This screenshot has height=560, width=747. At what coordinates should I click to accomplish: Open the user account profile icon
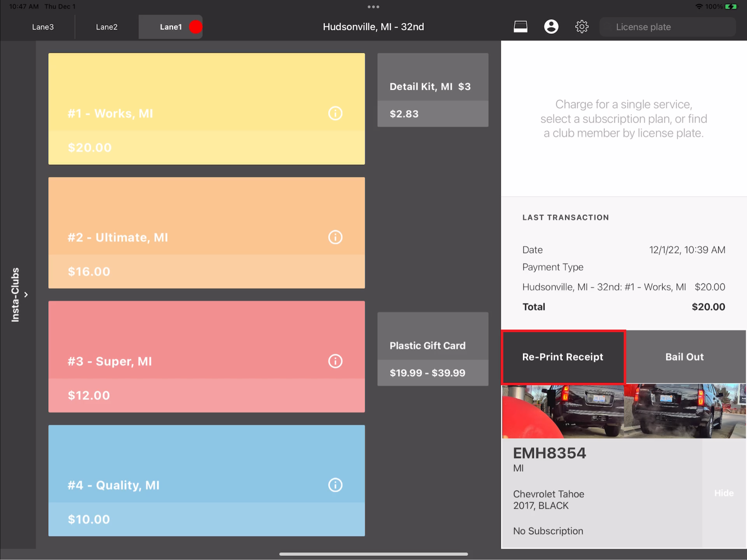tap(551, 27)
